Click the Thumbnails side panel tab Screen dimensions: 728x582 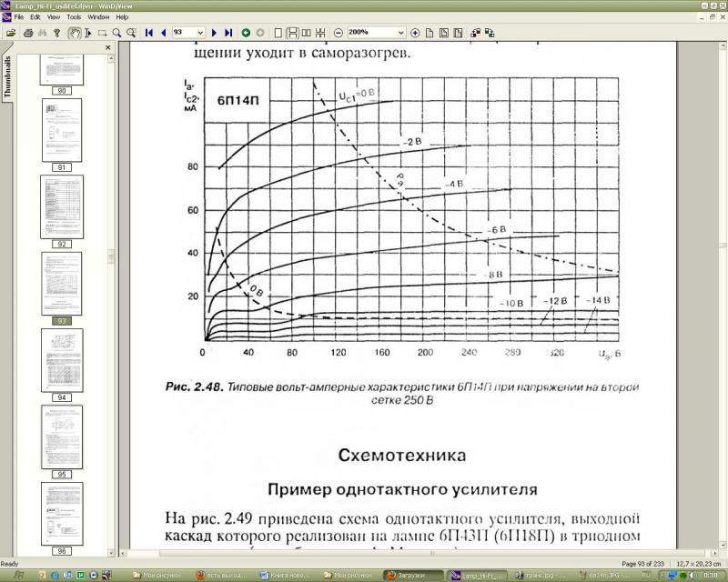pyautogui.click(x=7, y=77)
